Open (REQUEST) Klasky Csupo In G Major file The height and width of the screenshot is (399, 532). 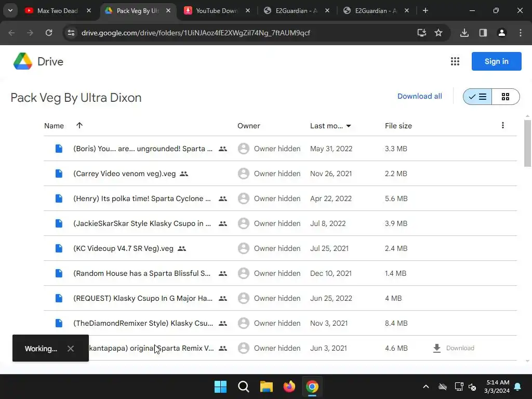coord(143,298)
